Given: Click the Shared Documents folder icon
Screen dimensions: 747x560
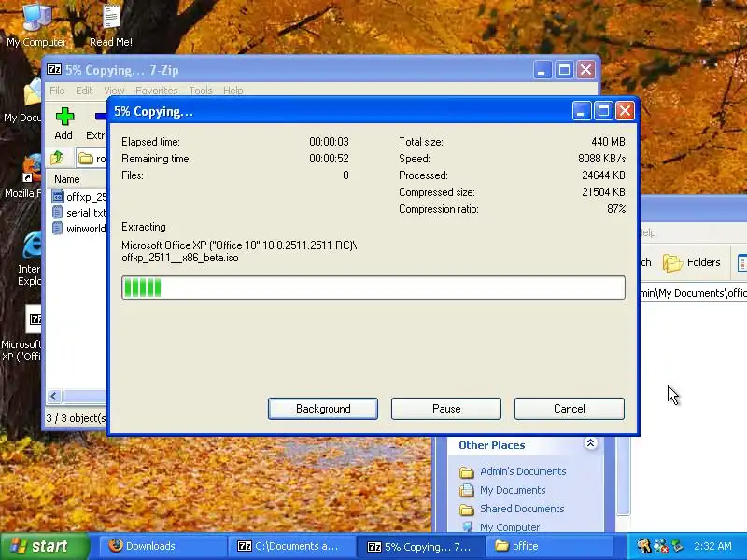Looking at the screenshot, I should point(466,510).
